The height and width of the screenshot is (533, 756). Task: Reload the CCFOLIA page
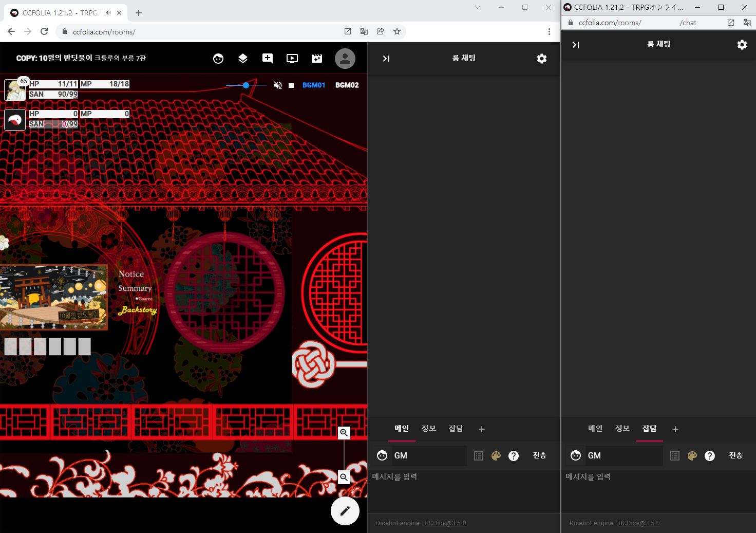[44, 31]
